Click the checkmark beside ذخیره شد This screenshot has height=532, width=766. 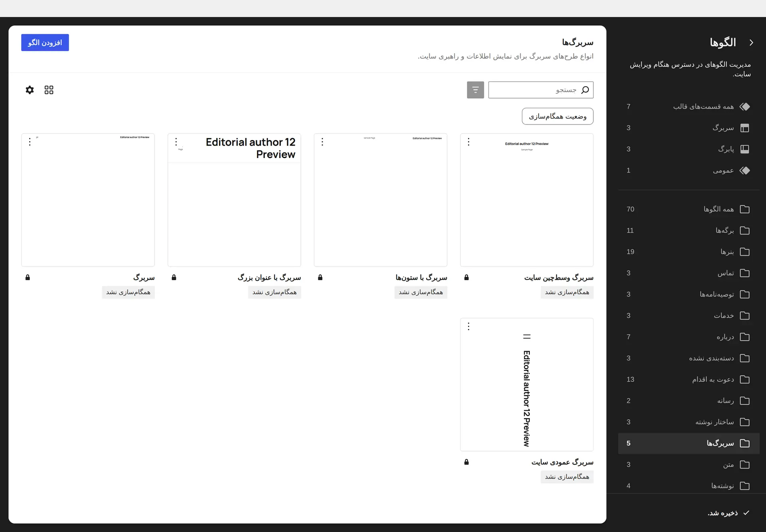pyautogui.click(x=746, y=513)
